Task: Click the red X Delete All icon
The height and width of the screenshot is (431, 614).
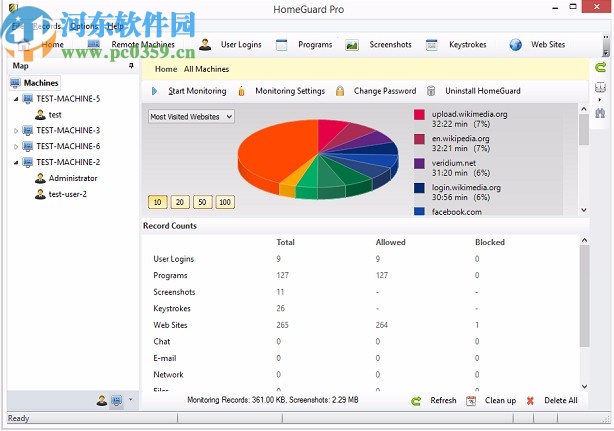Action: click(x=530, y=401)
